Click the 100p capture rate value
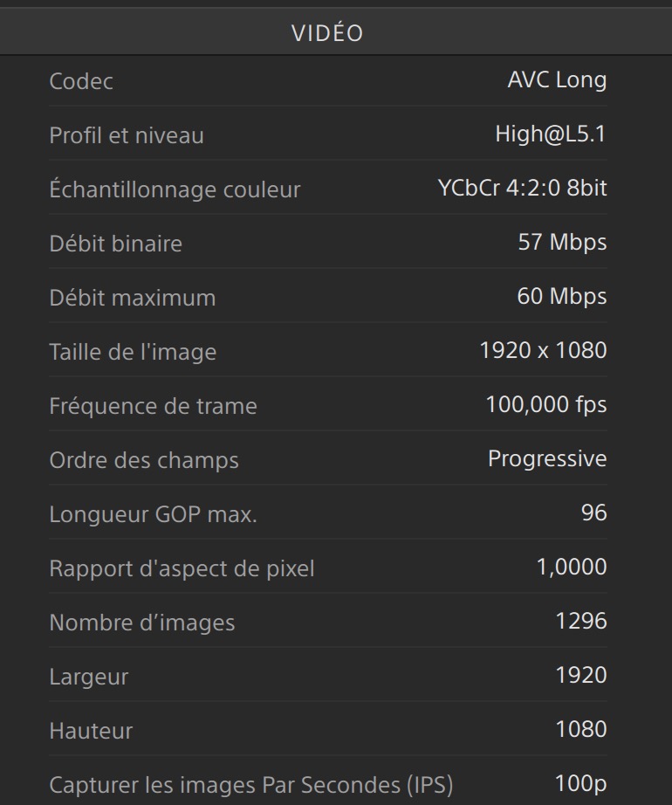This screenshot has width=672, height=805. point(581,784)
